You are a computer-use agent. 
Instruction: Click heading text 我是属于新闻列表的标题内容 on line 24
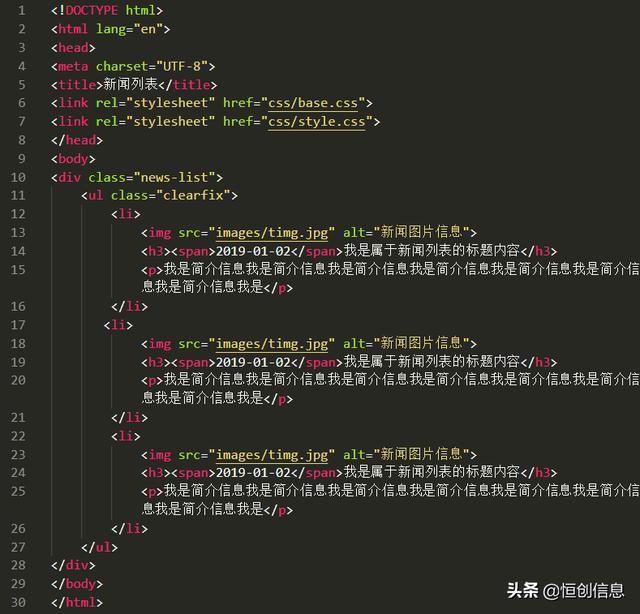point(432,472)
